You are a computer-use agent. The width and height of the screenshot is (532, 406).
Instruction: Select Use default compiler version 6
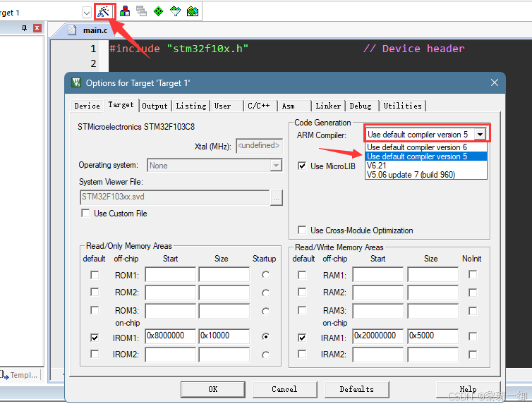426,147
